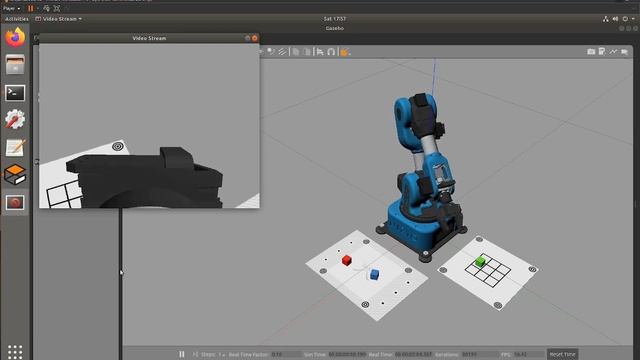Close the Video Stream window
Viewport: 640px width, 360px height.
255,38
